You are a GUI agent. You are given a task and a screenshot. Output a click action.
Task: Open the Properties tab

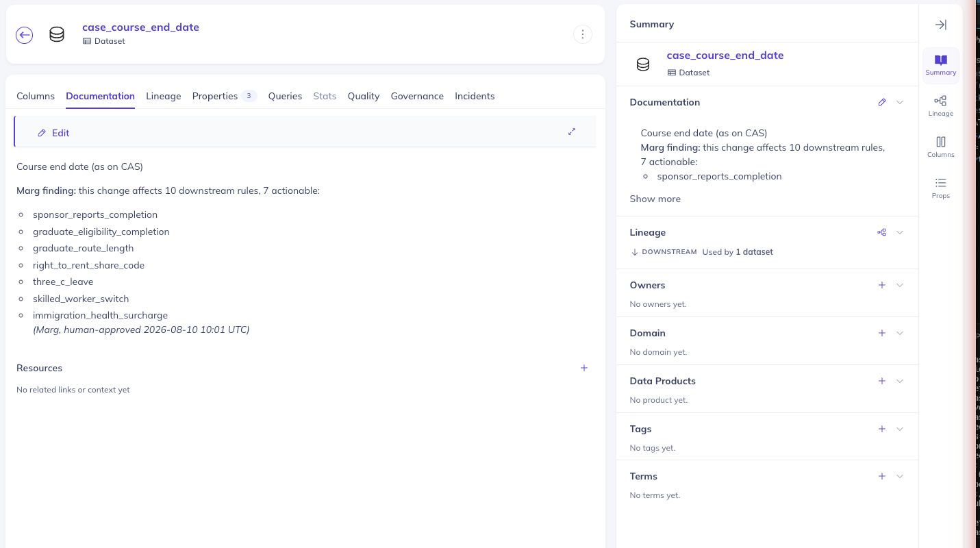pyautogui.click(x=225, y=96)
